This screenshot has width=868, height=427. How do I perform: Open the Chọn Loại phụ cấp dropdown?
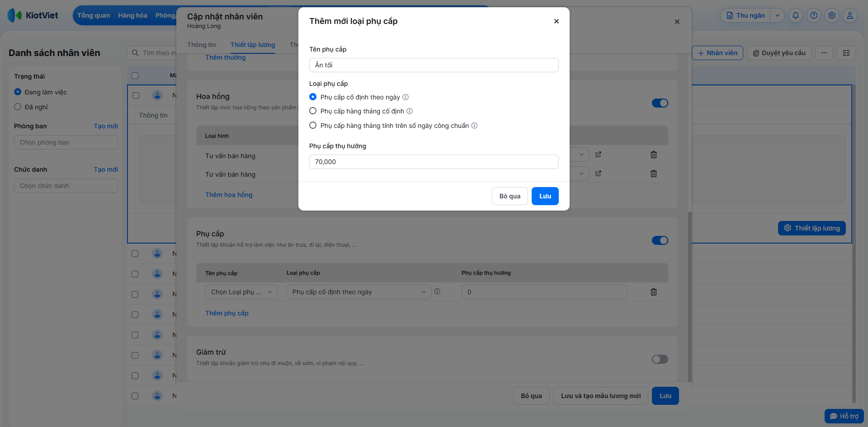click(x=241, y=292)
